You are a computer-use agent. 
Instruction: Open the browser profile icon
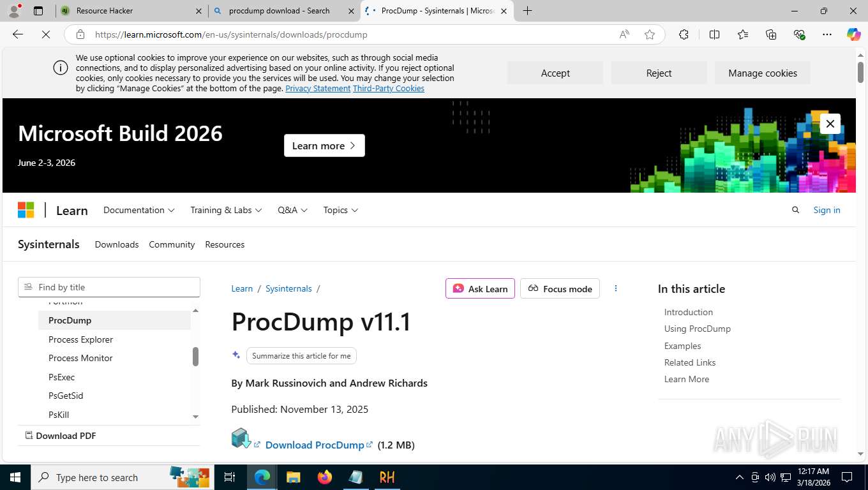[x=13, y=11]
